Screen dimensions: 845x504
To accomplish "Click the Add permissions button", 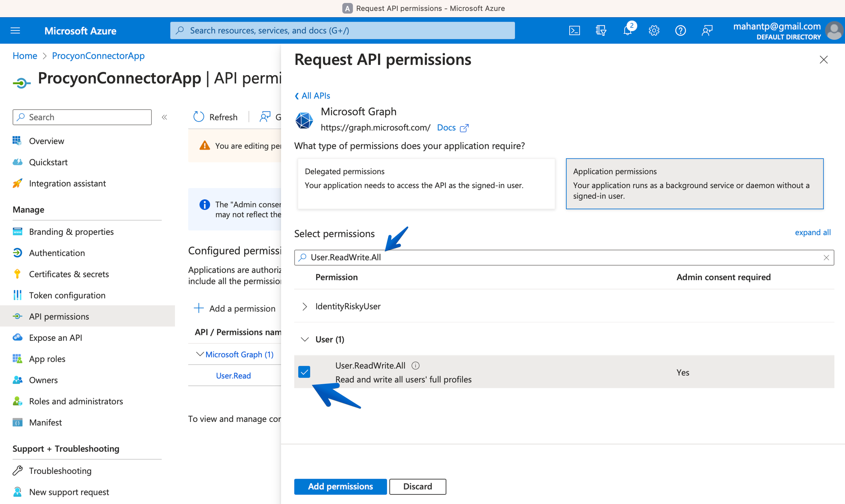I will coord(340,486).
